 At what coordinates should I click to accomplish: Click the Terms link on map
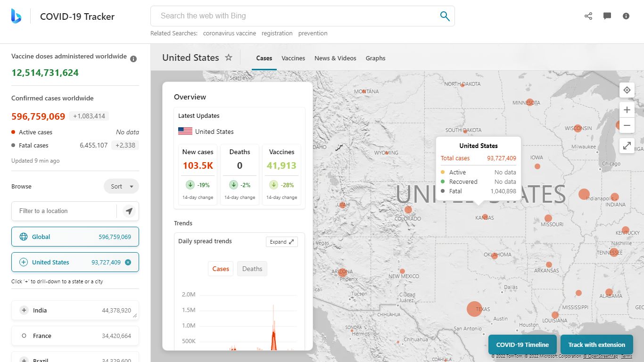point(627,357)
